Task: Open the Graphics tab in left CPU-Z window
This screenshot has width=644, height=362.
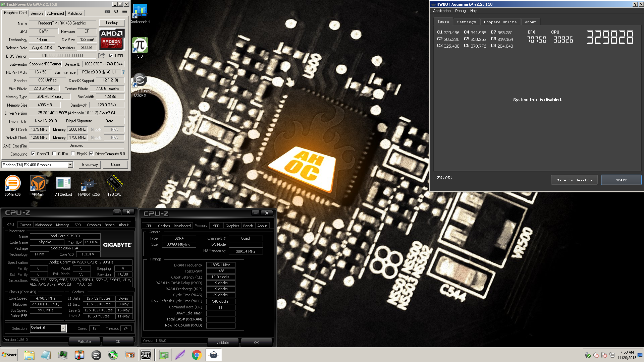Action: (94, 225)
